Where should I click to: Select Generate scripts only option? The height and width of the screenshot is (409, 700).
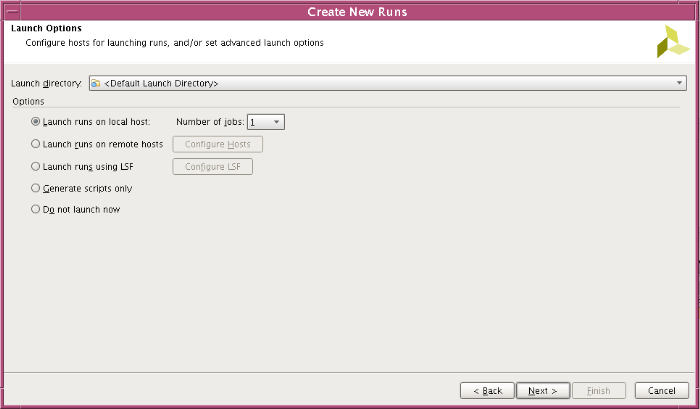coord(37,188)
